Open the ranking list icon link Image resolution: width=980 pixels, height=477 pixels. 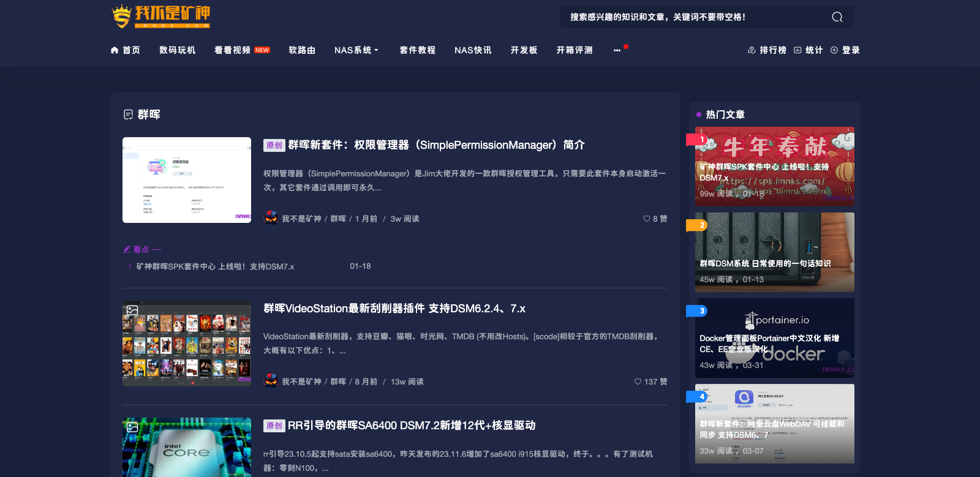pos(752,50)
